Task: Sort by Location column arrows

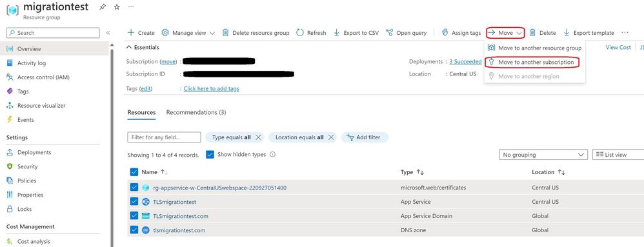Action: click(561, 172)
